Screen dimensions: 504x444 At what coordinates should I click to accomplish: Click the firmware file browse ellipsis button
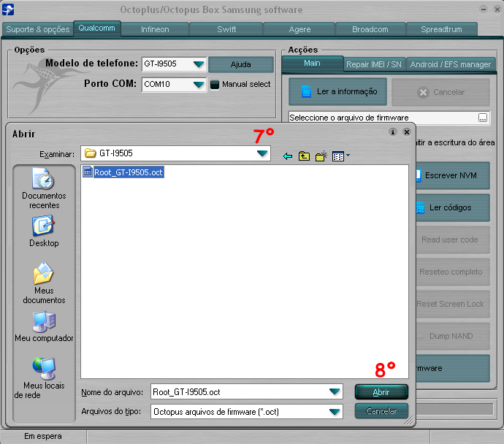pos(483,118)
